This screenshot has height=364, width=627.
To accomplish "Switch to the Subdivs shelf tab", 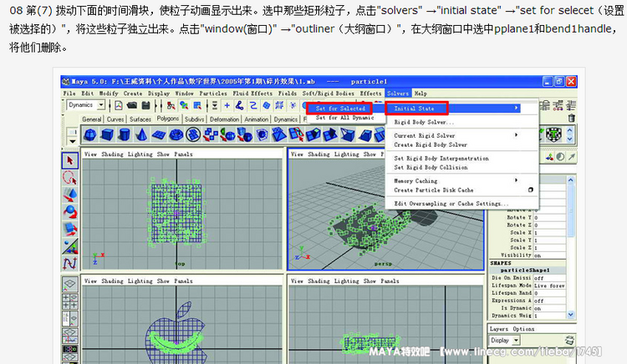I will tap(194, 119).
